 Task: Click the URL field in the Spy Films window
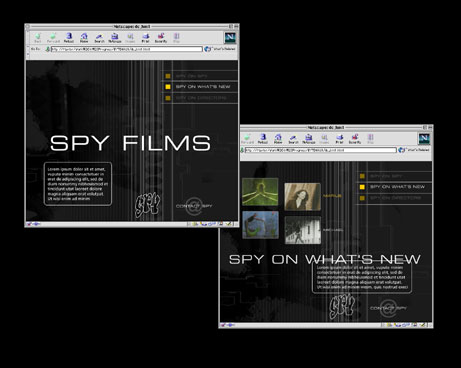(x=127, y=49)
